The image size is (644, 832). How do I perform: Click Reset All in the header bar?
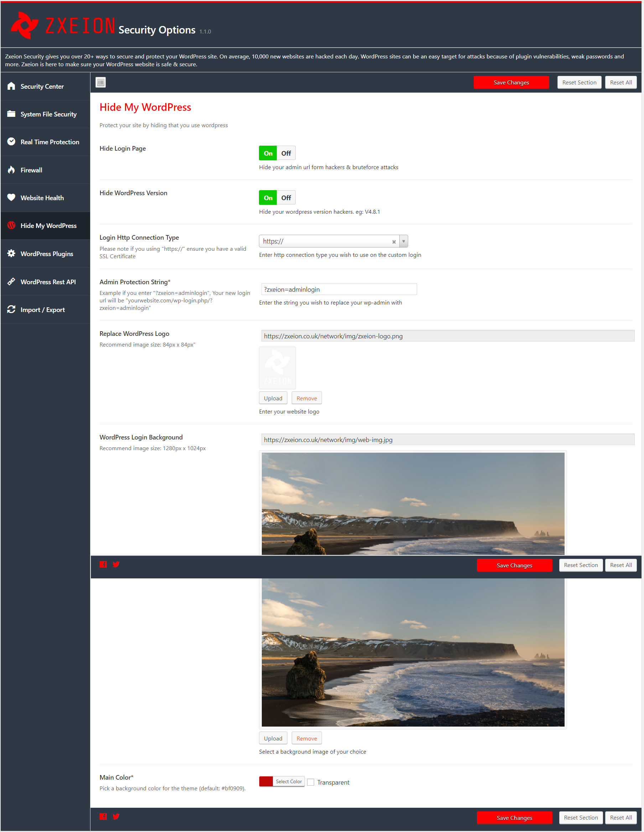(x=621, y=82)
